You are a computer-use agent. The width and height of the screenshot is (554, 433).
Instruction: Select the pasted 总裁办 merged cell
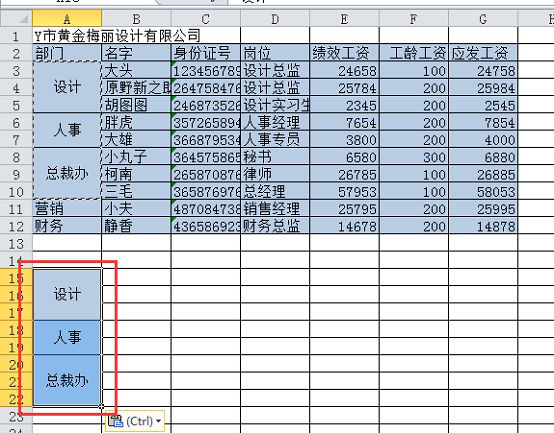pyautogui.click(x=67, y=380)
